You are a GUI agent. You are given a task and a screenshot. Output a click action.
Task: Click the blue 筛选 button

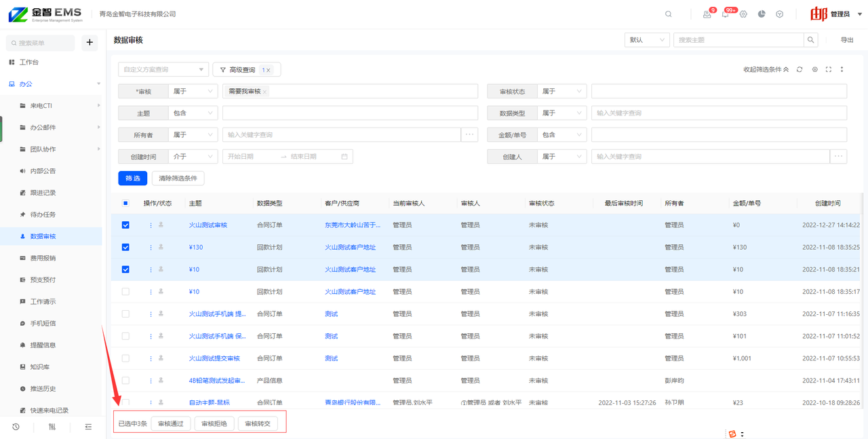point(132,178)
